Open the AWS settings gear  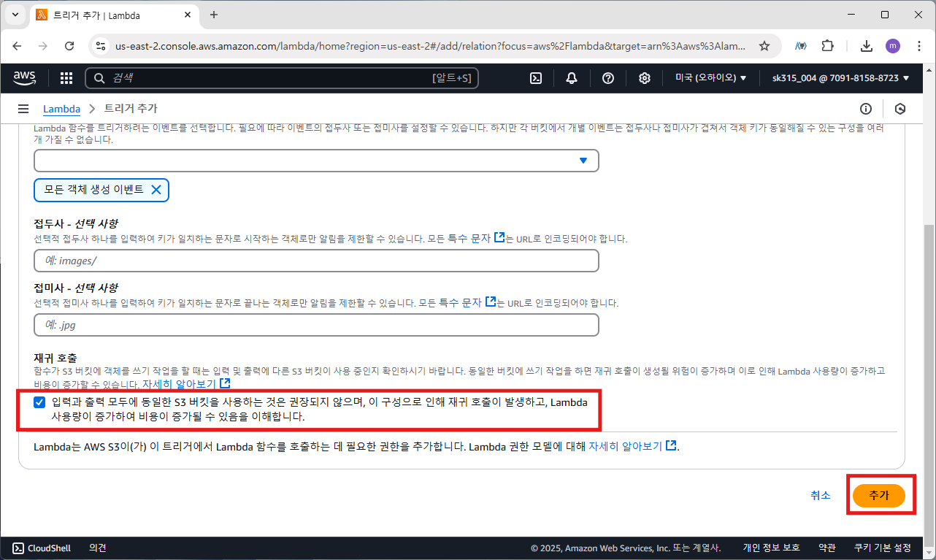click(645, 78)
